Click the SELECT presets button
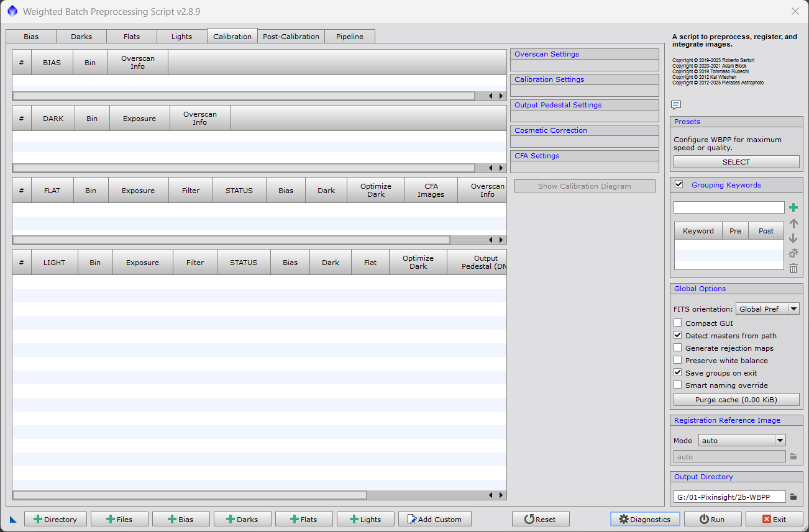Image resolution: width=809 pixels, height=532 pixels. point(736,162)
